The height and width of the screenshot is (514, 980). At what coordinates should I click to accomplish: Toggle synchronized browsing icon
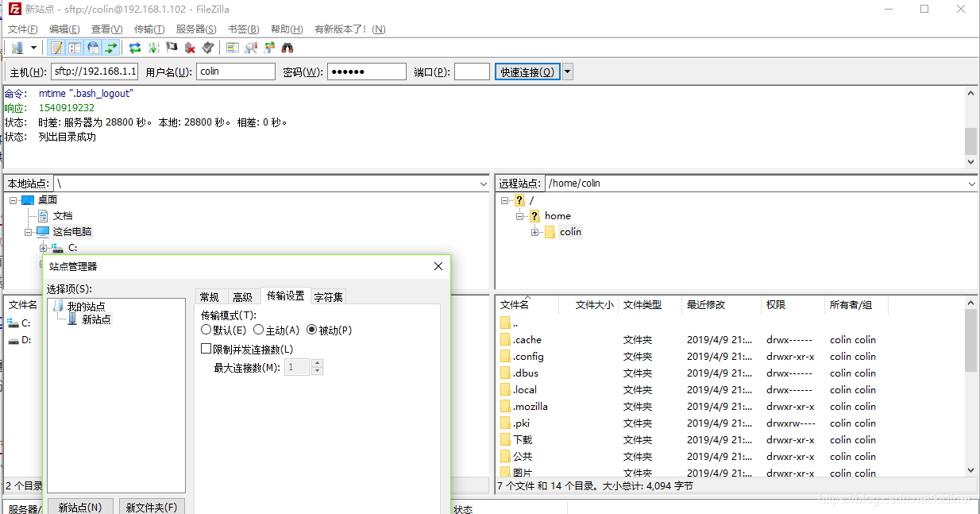coord(269,48)
